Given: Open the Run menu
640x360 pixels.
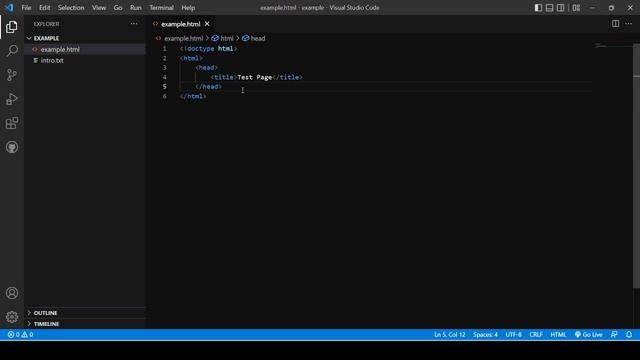Looking at the screenshot, I should (x=136, y=8).
